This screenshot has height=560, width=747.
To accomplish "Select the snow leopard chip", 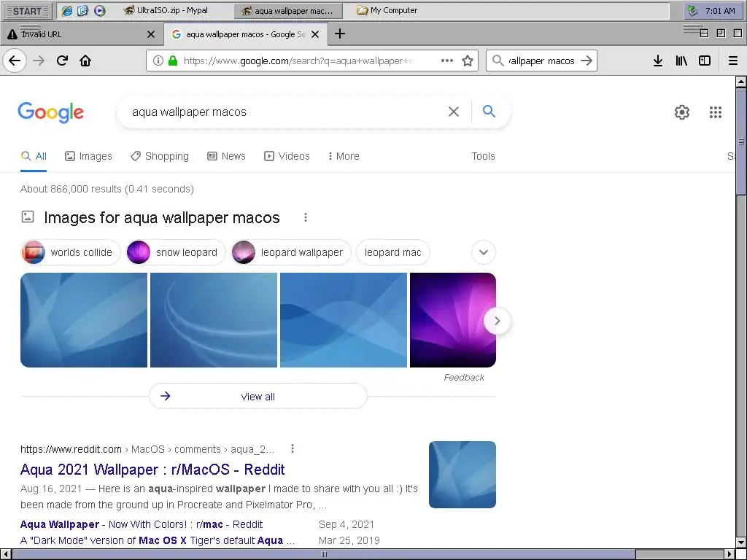I will 175,252.
